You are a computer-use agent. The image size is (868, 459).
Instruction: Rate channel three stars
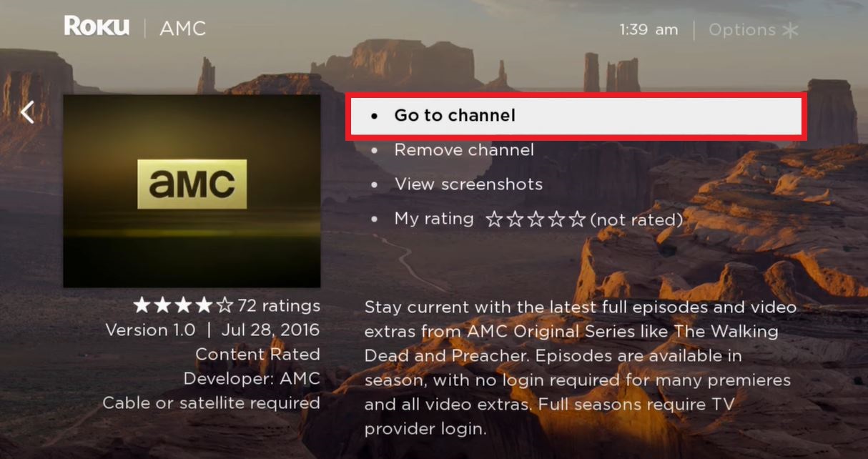[536, 219]
